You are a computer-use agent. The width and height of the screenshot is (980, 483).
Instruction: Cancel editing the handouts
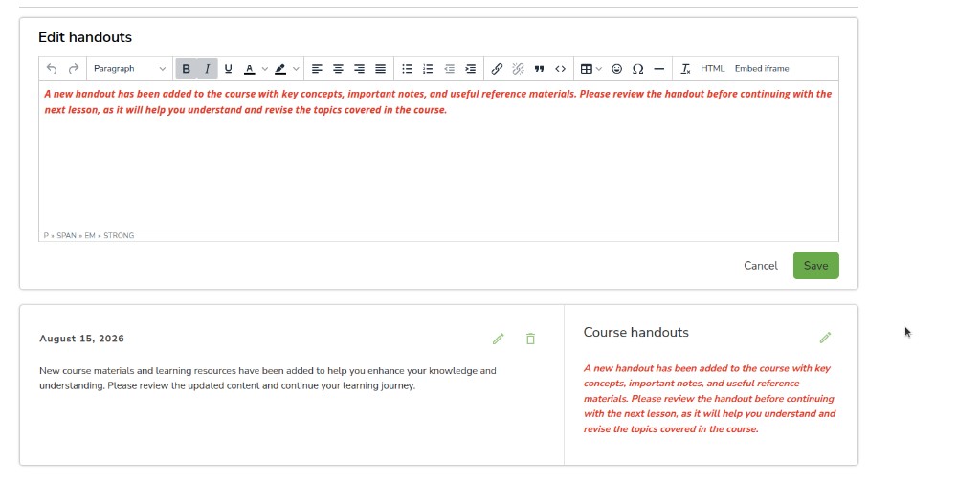coord(761,266)
